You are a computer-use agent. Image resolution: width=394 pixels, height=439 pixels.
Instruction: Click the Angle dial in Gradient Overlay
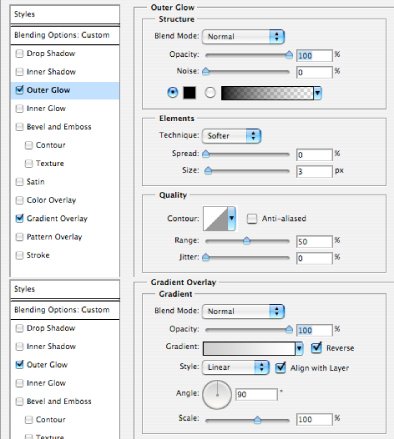tap(217, 395)
